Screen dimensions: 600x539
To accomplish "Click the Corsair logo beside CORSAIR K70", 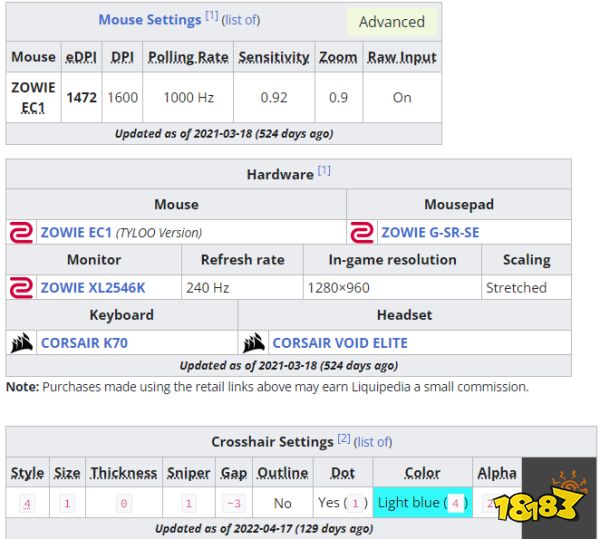I will [21, 343].
